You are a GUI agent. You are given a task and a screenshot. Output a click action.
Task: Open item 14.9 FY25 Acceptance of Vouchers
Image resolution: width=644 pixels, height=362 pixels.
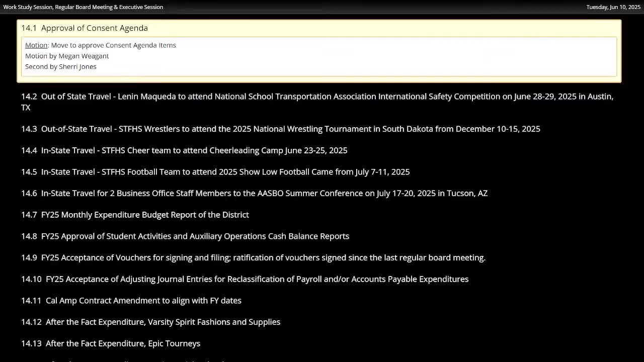click(253, 257)
